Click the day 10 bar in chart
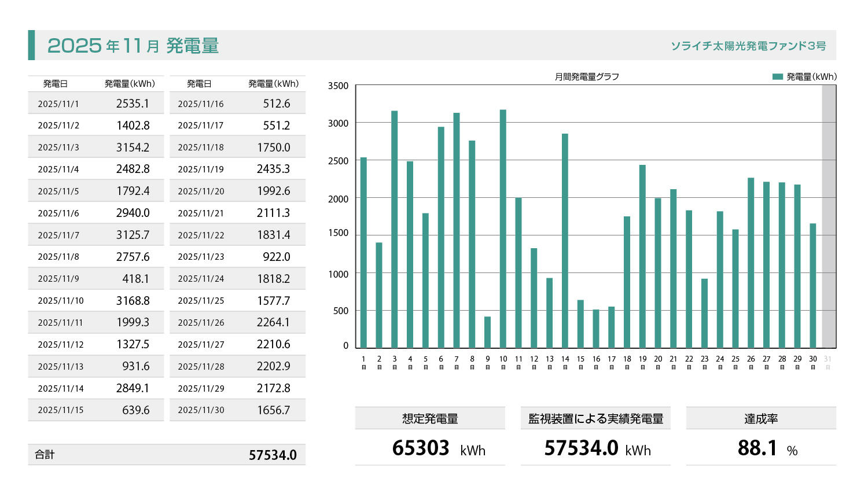The image size is (868, 501). click(x=503, y=229)
